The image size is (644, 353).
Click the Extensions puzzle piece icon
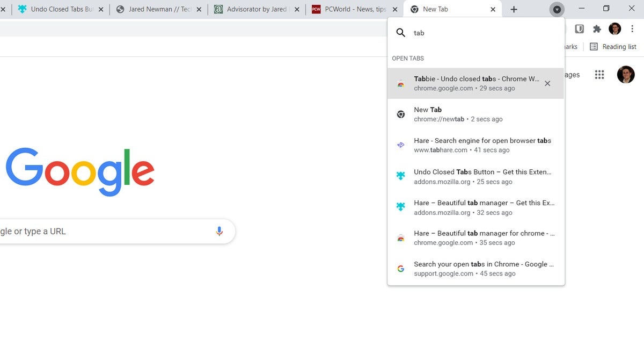click(x=597, y=29)
